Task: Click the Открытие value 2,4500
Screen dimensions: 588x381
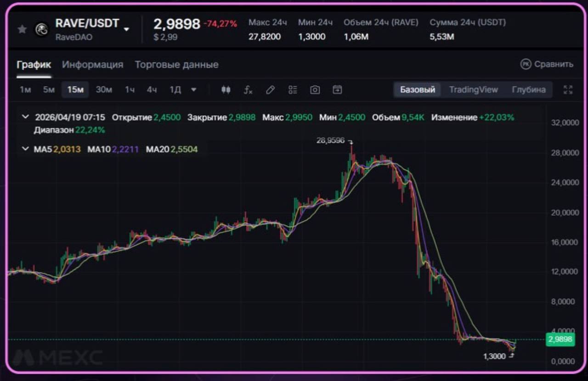Action: coord(167,118)
